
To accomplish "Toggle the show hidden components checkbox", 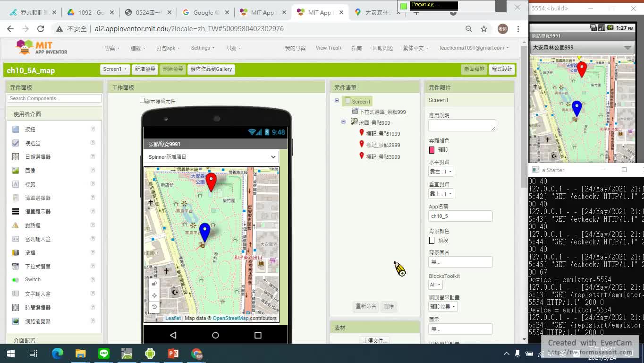I will (x=142, y=101).
